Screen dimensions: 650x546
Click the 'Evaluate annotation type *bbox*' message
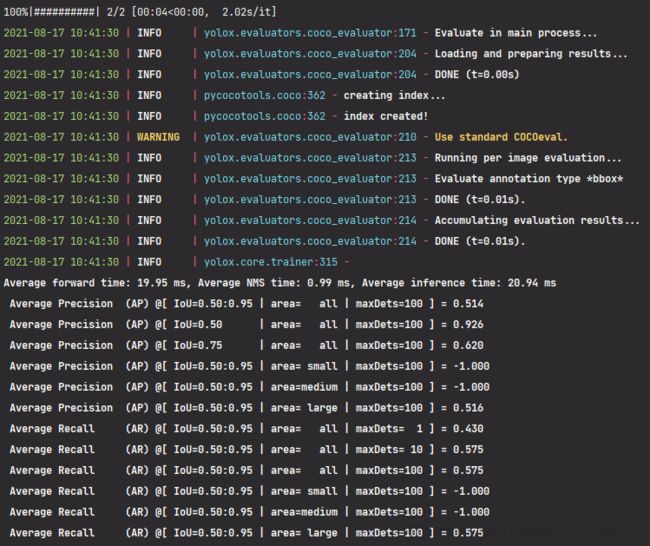pyautogui.click(x=529, y=179)
